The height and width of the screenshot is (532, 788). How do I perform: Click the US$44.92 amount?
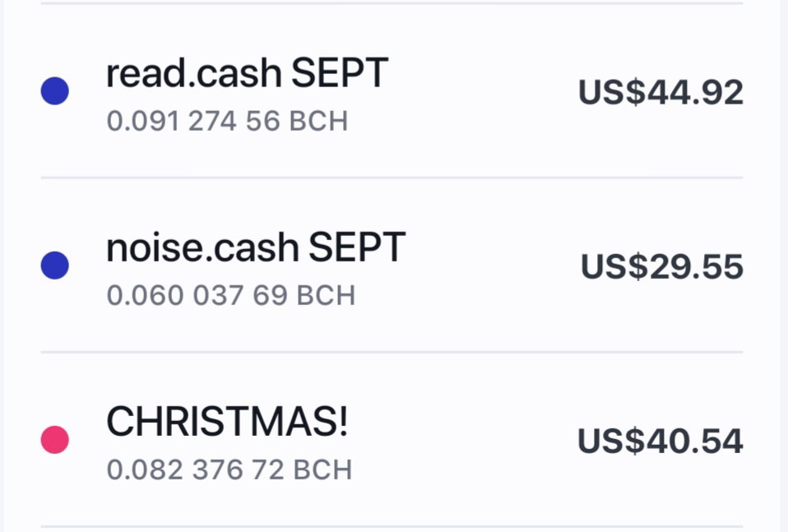(x=661, y=92)
